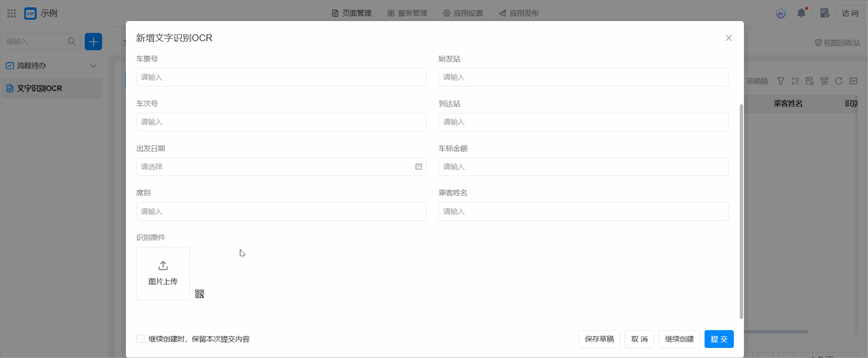Switch to 服务管理 tab

point(407,13)
